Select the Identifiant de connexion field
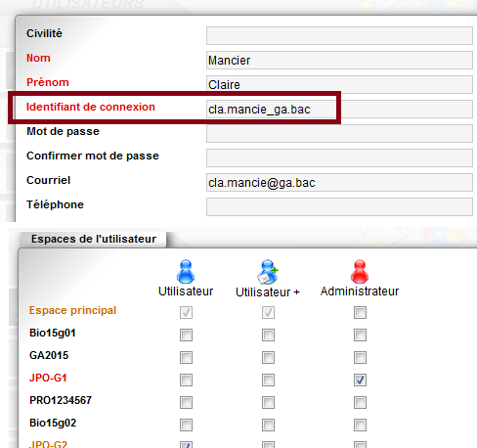 point(339,110)
